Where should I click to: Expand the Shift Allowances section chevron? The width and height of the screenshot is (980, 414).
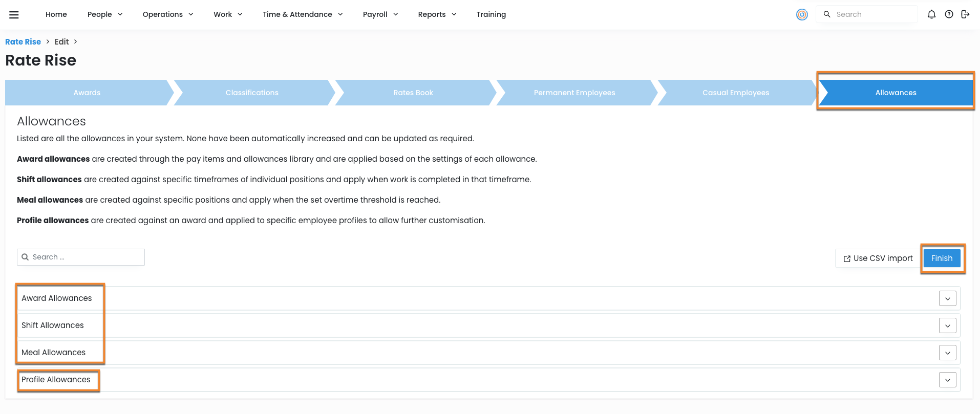[947, 326]
